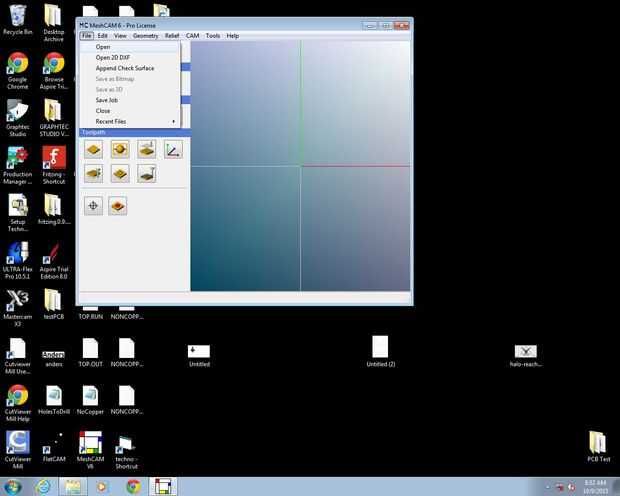The height and width of the screenshot is (496, 620).
Task: Select the fritzing.0.0 folder icon
Action: (54, 210)
